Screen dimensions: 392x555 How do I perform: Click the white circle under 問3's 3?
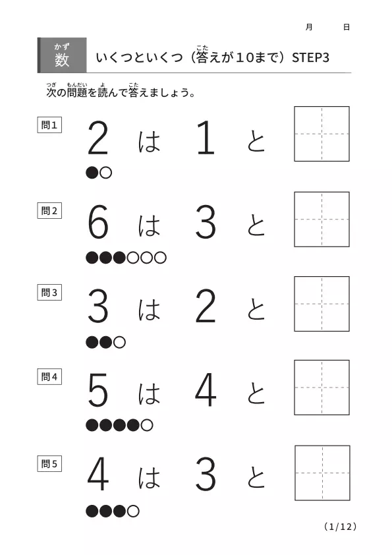[x=120, y=342]
